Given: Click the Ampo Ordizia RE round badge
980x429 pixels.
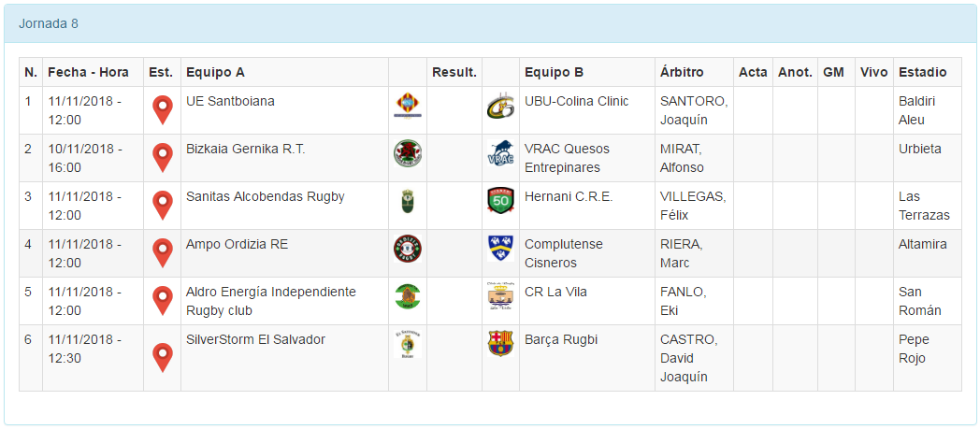Looking at the screenshot, I should click(x=408, y=249).
